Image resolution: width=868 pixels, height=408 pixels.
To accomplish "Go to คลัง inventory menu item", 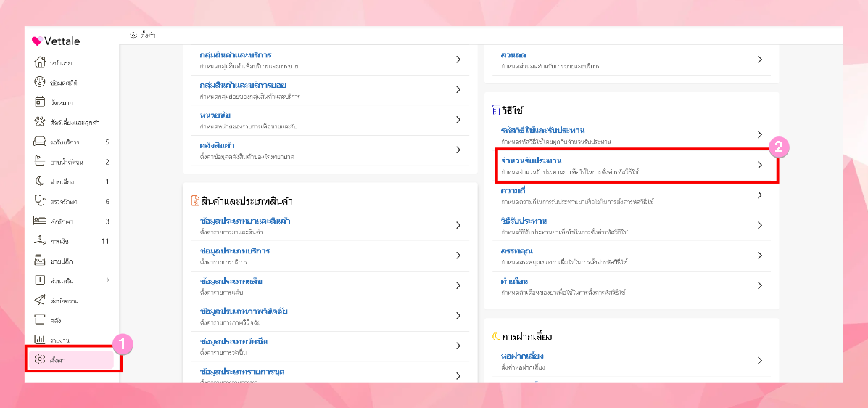I will point(56,319).
